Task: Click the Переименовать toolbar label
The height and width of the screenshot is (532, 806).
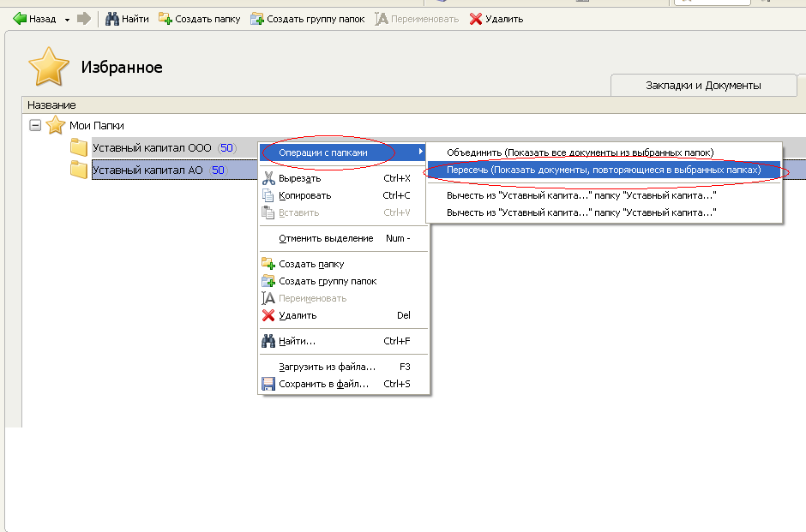Action: coord(424,19)
